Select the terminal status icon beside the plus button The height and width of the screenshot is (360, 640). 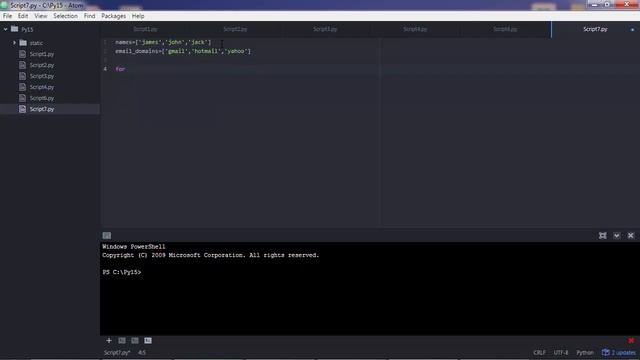[122, 340]
